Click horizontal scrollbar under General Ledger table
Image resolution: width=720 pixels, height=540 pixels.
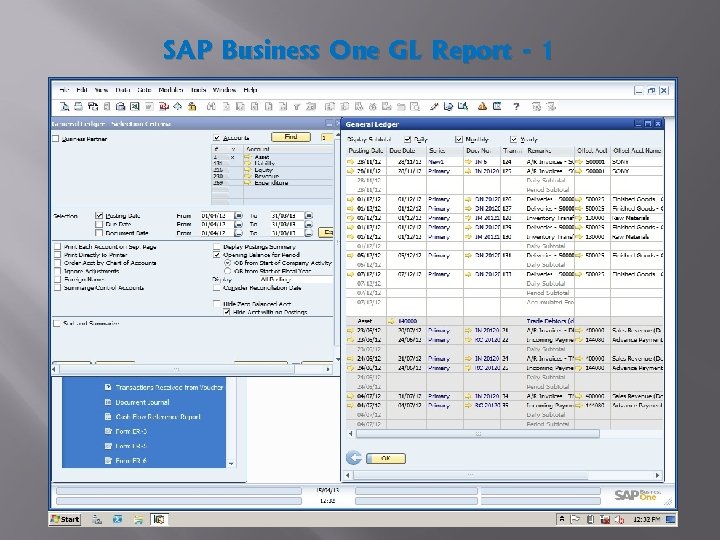tap(478, 433)
